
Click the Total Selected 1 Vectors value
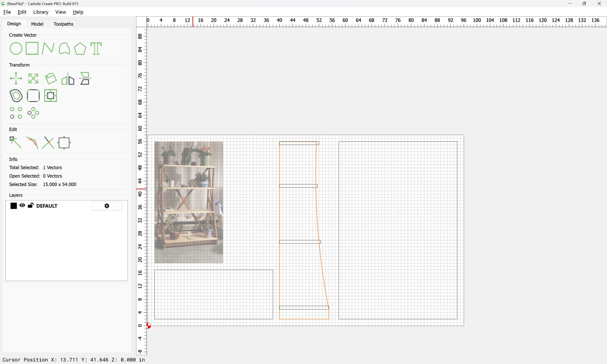tap(52, 167)
